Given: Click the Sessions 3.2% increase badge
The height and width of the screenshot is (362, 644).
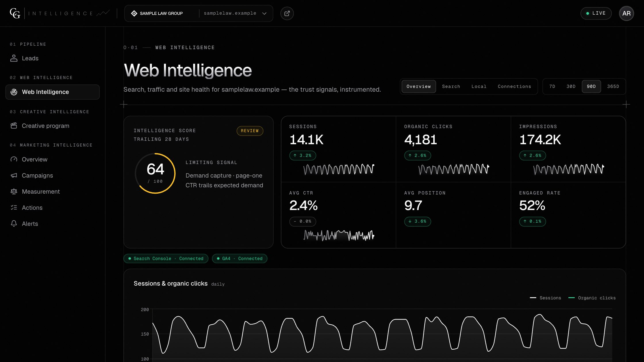Looking at the screenshot, I should tap(302, 155).
